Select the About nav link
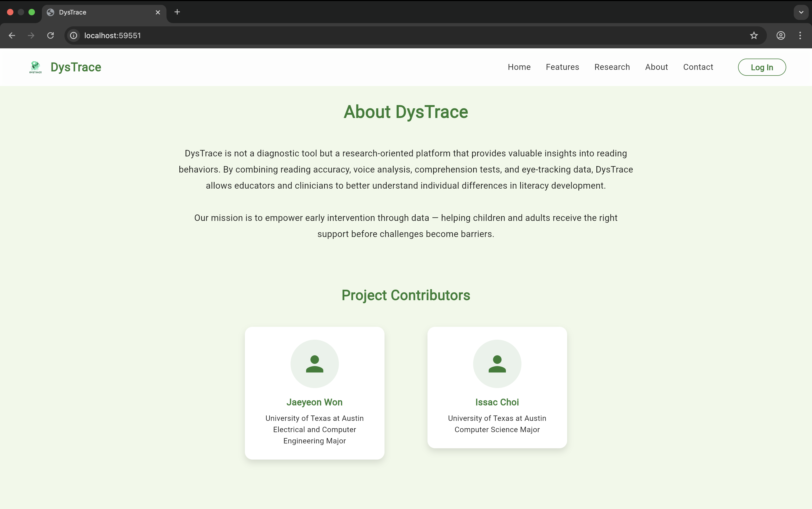 pyautogui.click(x=656, y=67)
